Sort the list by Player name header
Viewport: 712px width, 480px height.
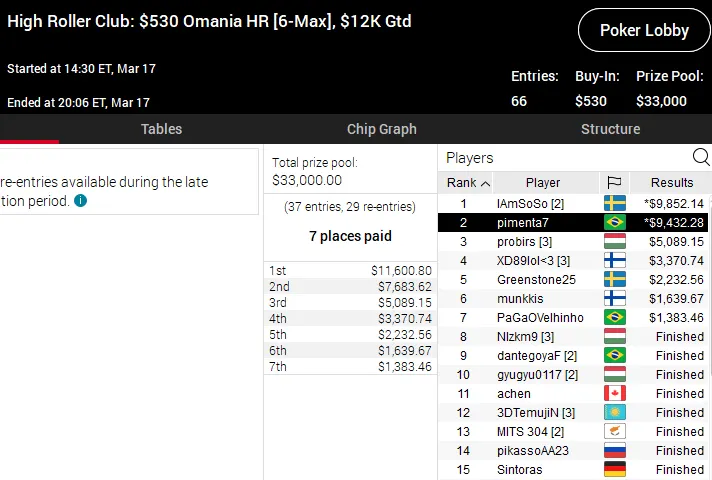click(543, 183)
